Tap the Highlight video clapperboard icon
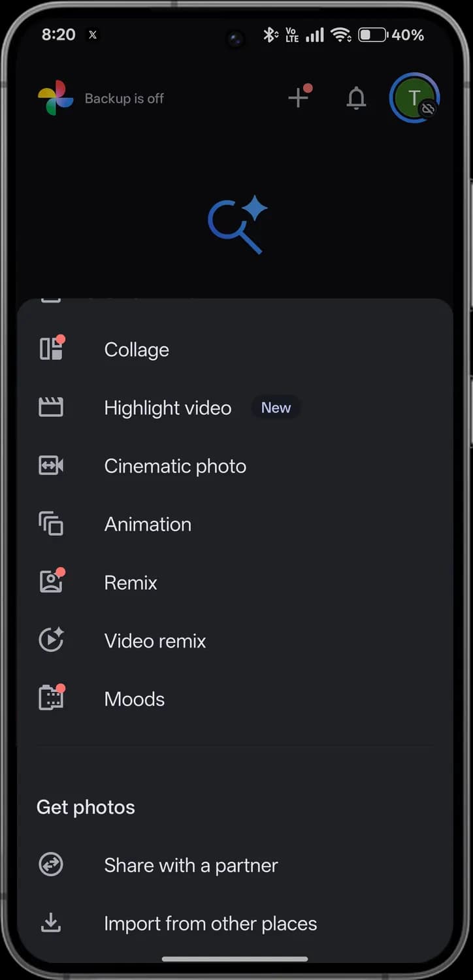Image resolution: width=473 pixels, height=980 pixels. pyautogui.click(x=51, y=408)
